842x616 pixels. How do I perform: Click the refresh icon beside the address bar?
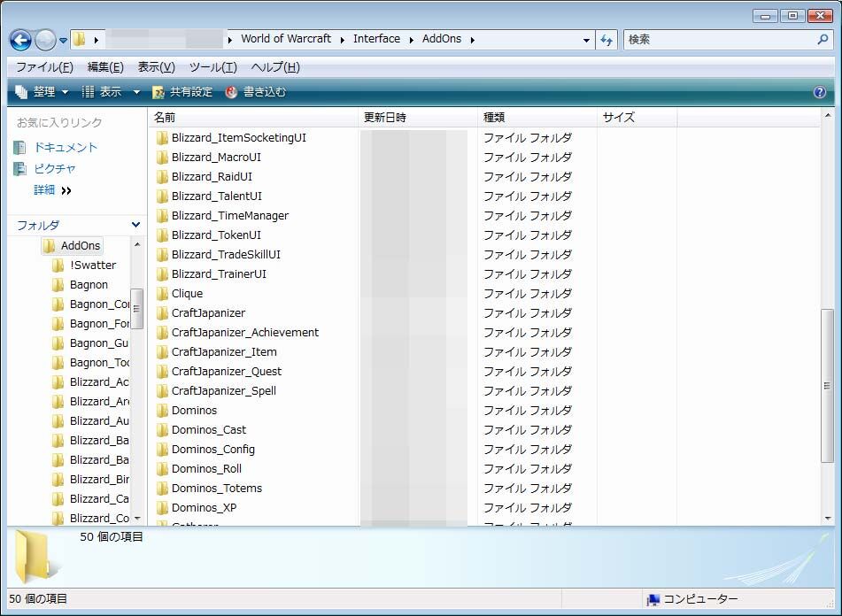tap(606, 40)
